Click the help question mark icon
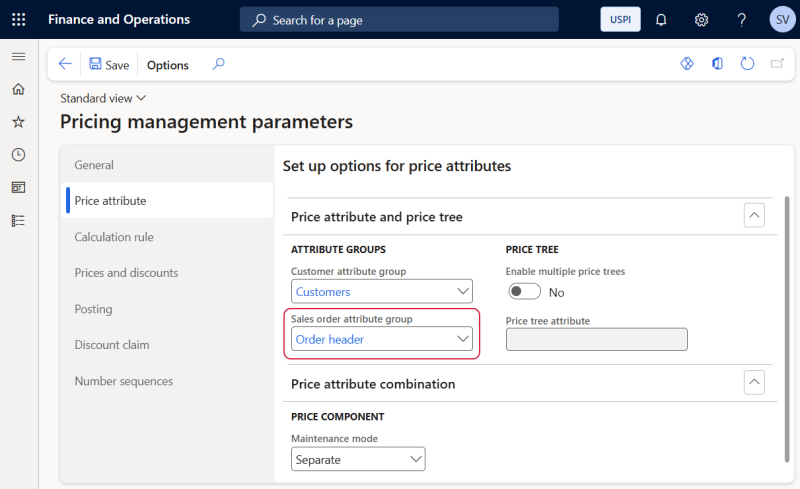The height and width of the screenshot is (489, 800). 741,20
